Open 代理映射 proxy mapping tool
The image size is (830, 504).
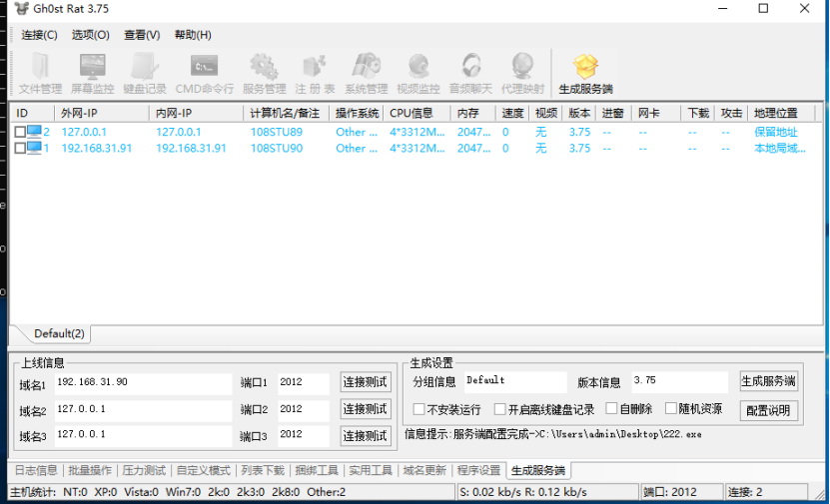point(522,74)
